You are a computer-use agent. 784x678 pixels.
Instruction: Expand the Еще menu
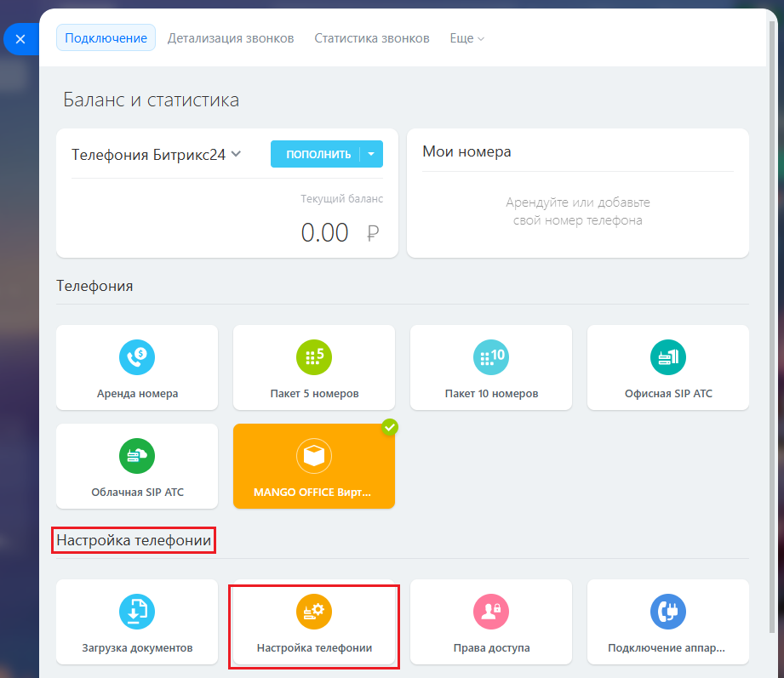click(467, 38)
